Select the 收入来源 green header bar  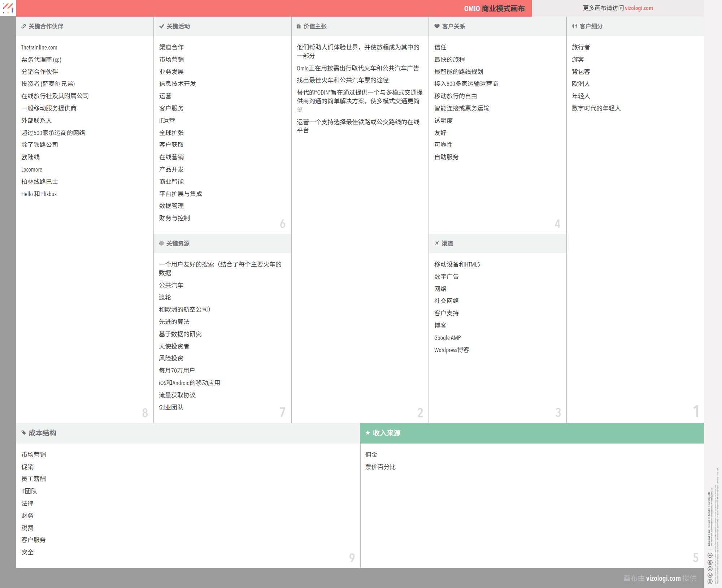(532, 433)
